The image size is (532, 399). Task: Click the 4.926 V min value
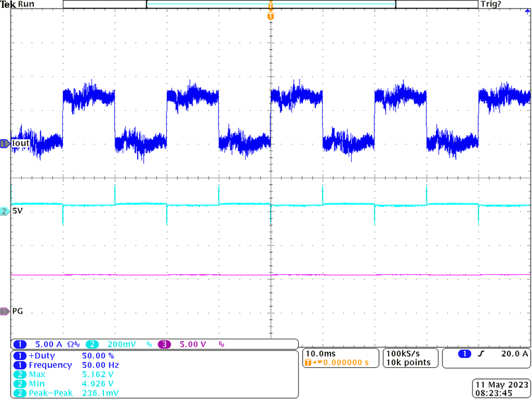pyautogui.click(x=97, y=384)
